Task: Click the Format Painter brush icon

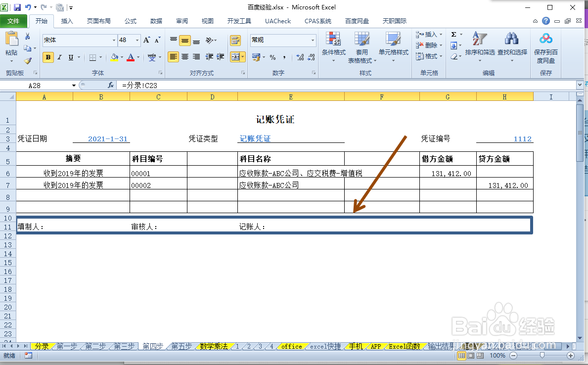Action: (28, 60)
